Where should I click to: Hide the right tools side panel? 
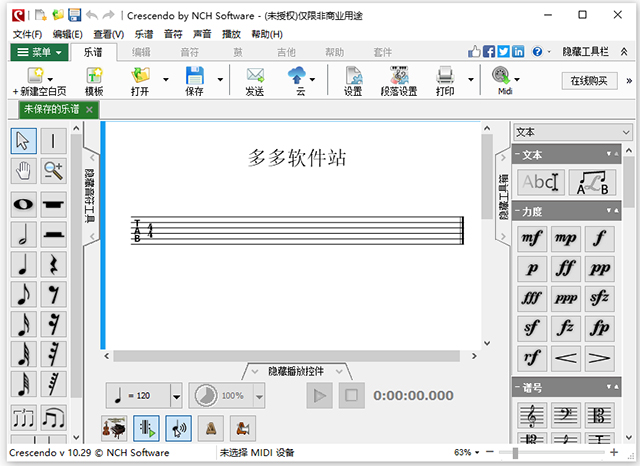point(503,197)
